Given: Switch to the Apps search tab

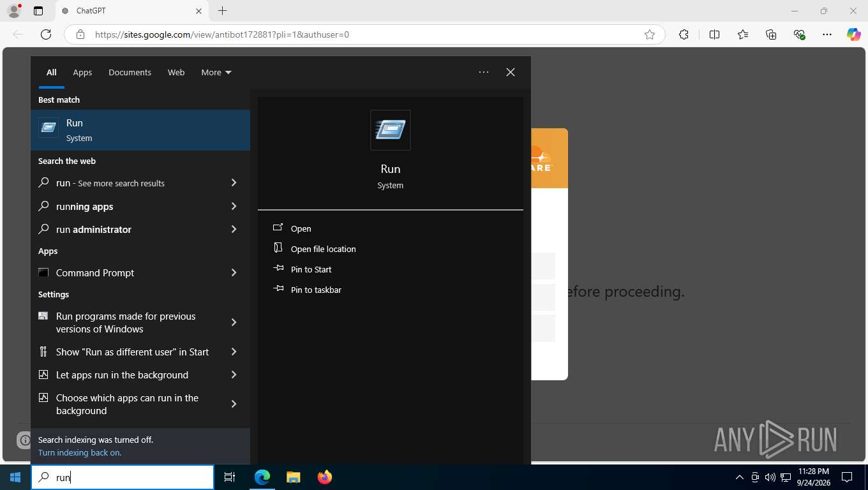Looking at the screenshot, I should 82,72.
